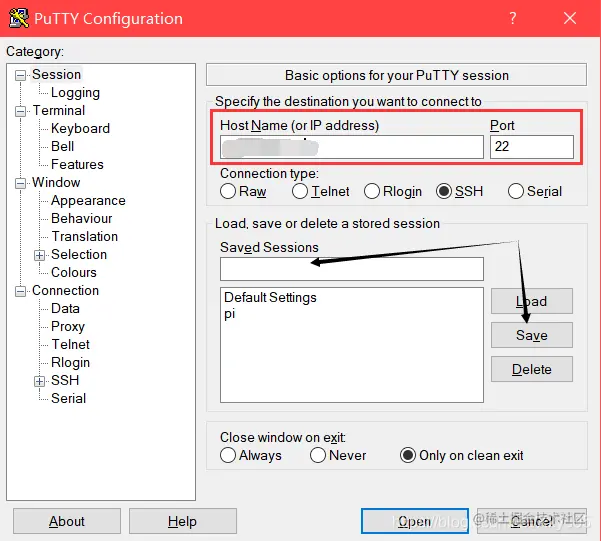This screenshot has width=601, height=541.
Task: Open the Keyboard settings category
Action: tap(80, 128)
